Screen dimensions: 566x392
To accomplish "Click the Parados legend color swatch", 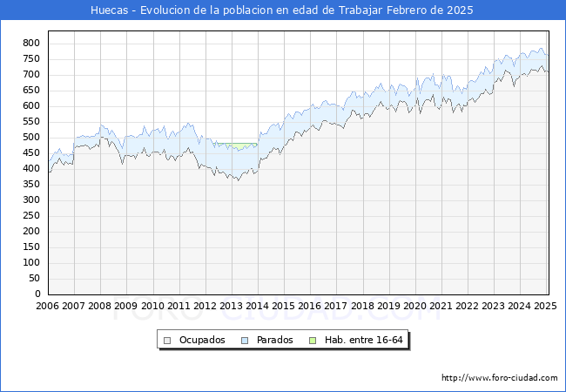I will point(245,341).
